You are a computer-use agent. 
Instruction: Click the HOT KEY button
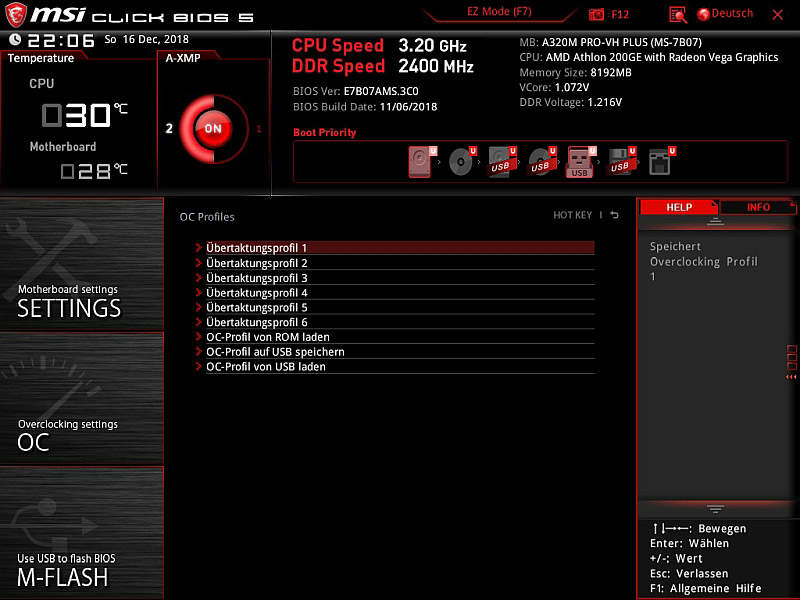tap(572, 215)
